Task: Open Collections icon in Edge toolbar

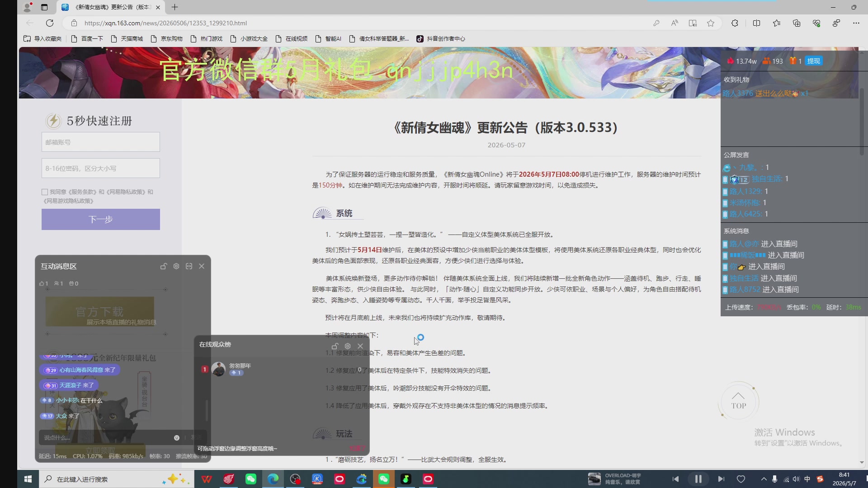Action: tap(797, 23)
